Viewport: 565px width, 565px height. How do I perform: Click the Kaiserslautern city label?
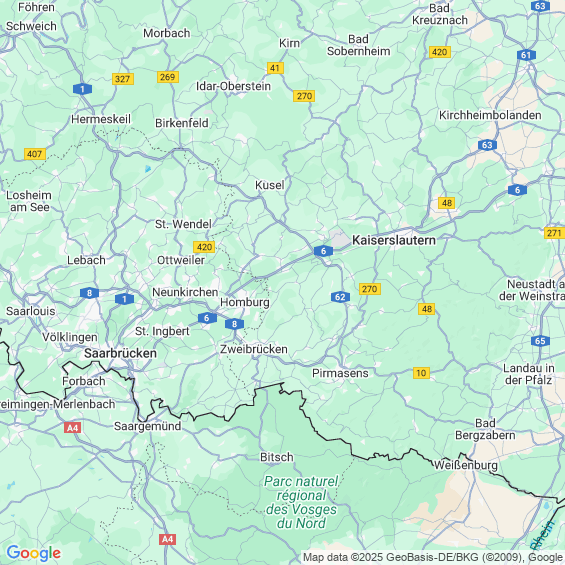tap(394, 240)
